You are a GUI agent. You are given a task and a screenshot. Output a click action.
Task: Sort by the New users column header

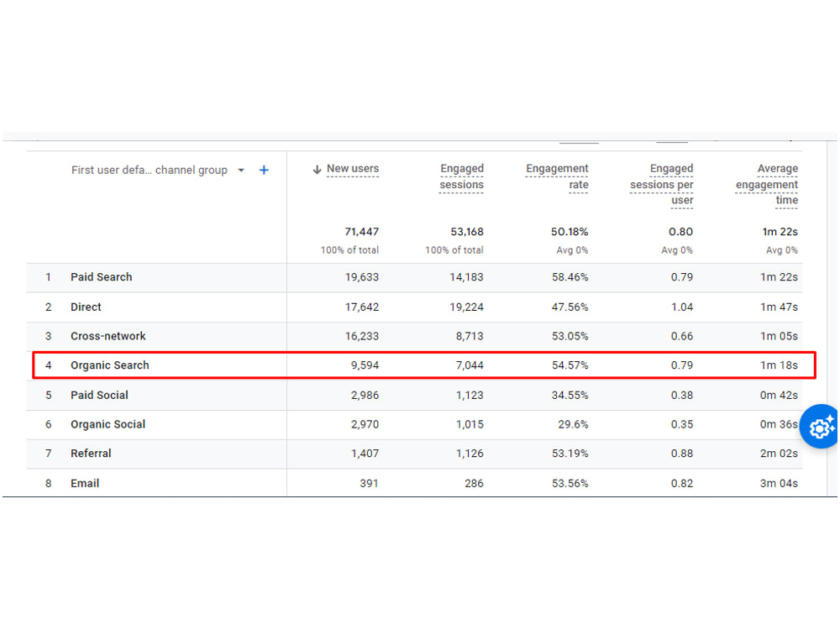coord(353,169)
